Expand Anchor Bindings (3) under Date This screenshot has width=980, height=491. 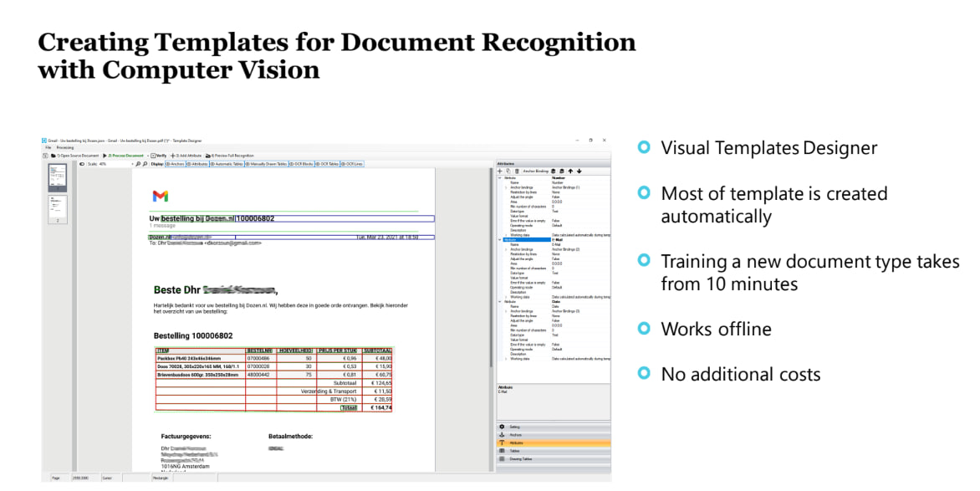click(506, 311)
